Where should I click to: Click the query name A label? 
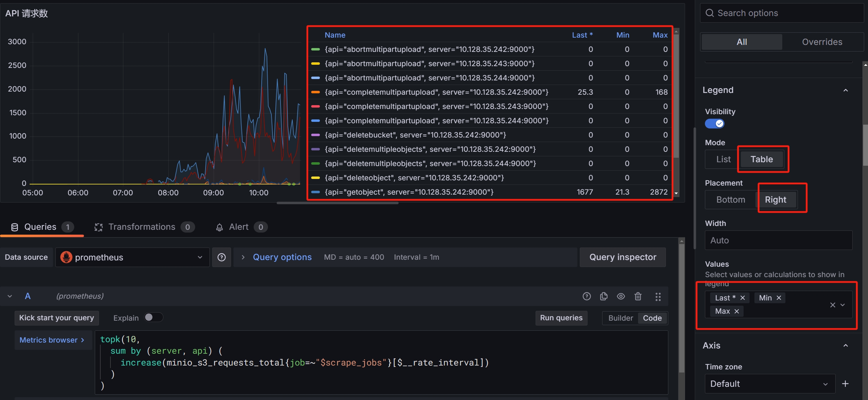tap(28, 296)
